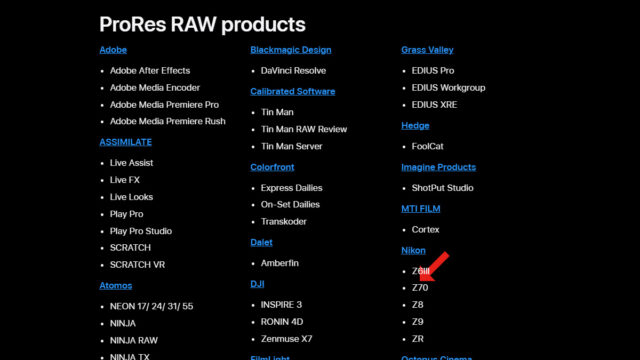Image resolution: width=640 pixels, height=360 pixels.
Task: Select the Play Pro list item
Action: (x=127, y=214)
